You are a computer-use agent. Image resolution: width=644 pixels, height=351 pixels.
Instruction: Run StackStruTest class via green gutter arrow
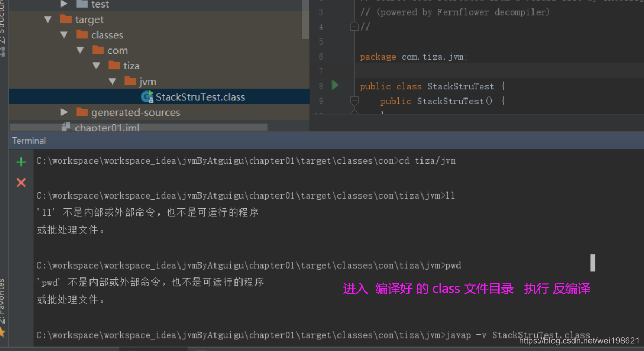[335, 85]
